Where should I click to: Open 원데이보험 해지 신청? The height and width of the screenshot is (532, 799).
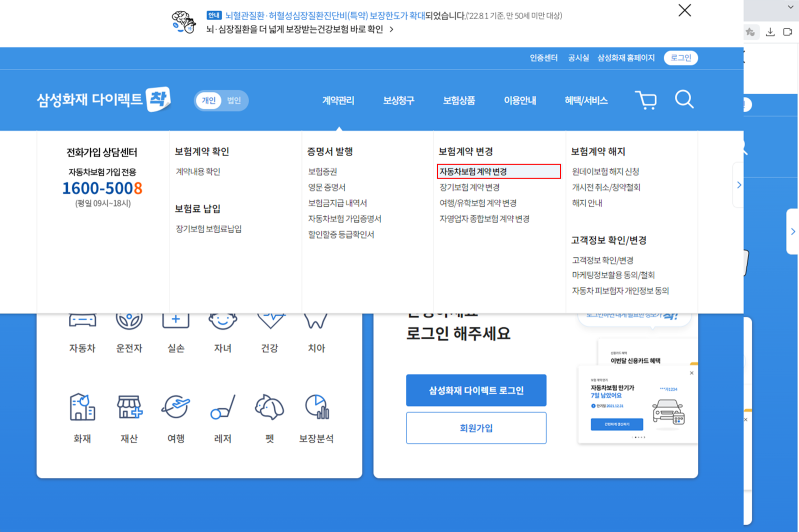pyautogui.click(x=605, y=172)
